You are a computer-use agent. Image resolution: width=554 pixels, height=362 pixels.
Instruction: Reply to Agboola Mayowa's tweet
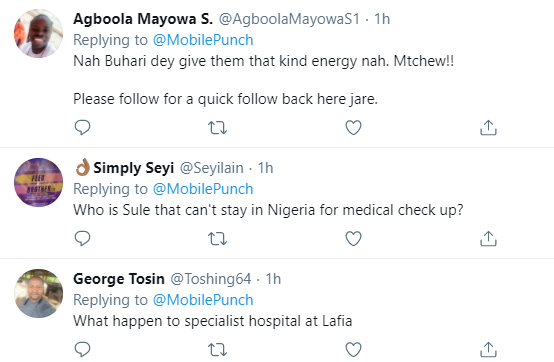82,127
